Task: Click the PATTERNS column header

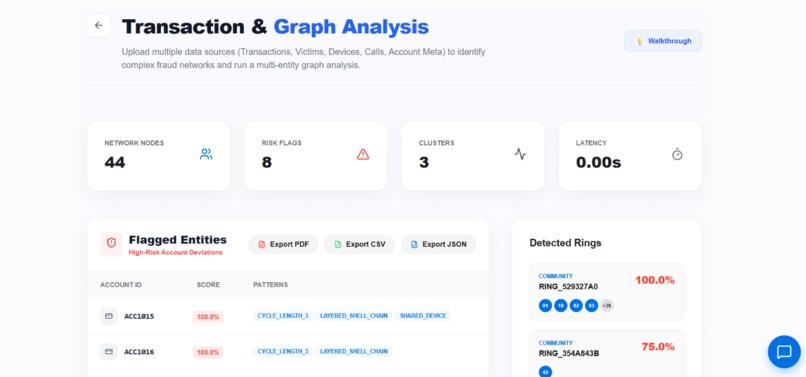Action: 270,284
